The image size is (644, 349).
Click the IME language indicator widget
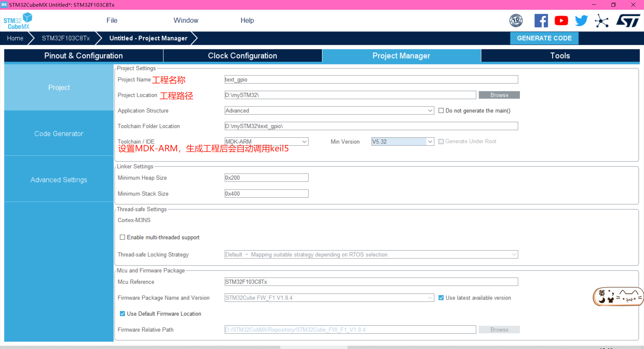click(618, 297)
